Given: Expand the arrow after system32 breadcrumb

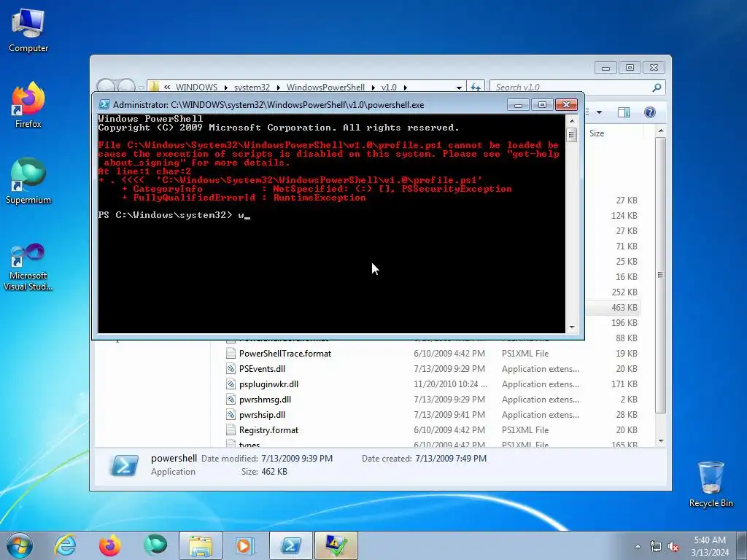Looking at the screenshot, I should [x=278, y=87].
